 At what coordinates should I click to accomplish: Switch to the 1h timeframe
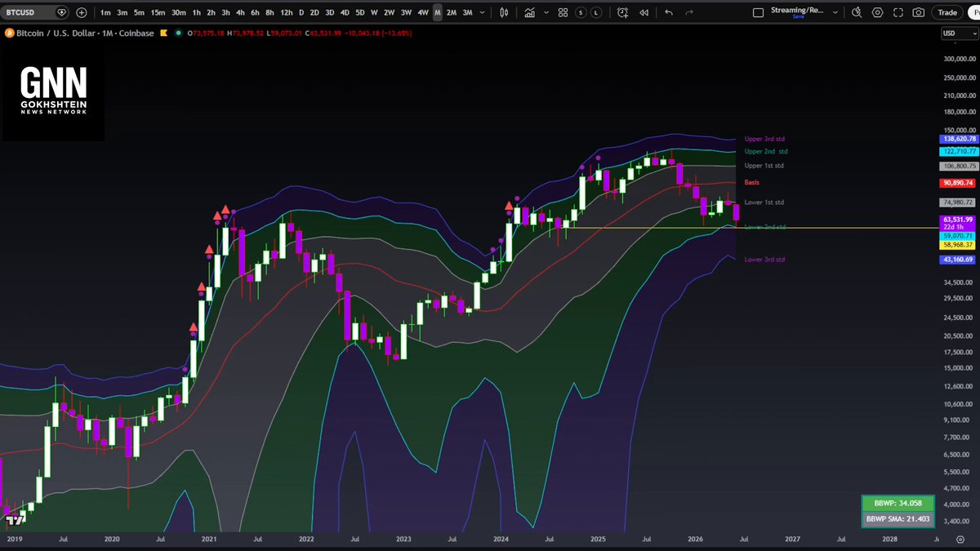(197, 12)
